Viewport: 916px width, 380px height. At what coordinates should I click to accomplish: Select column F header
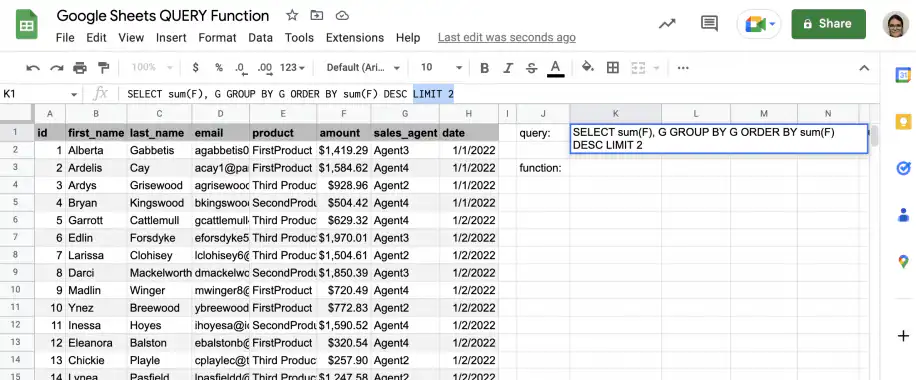point(344,113)
